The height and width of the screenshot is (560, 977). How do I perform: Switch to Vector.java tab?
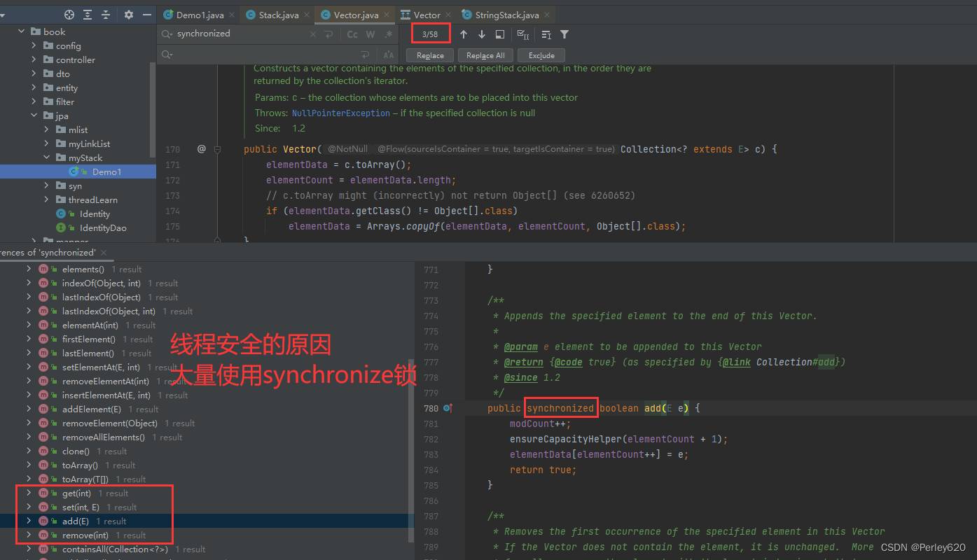tap(355, 15)
